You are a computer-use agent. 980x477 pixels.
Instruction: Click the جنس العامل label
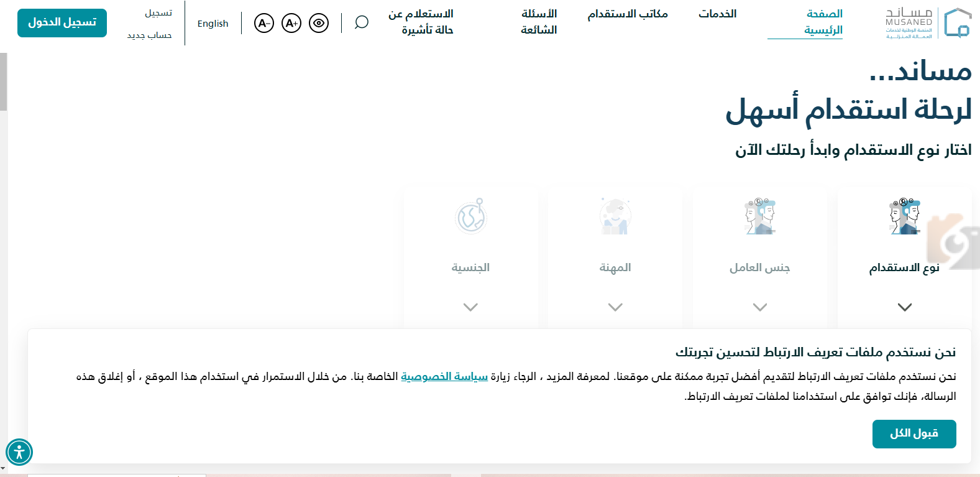tap(759, 268)
